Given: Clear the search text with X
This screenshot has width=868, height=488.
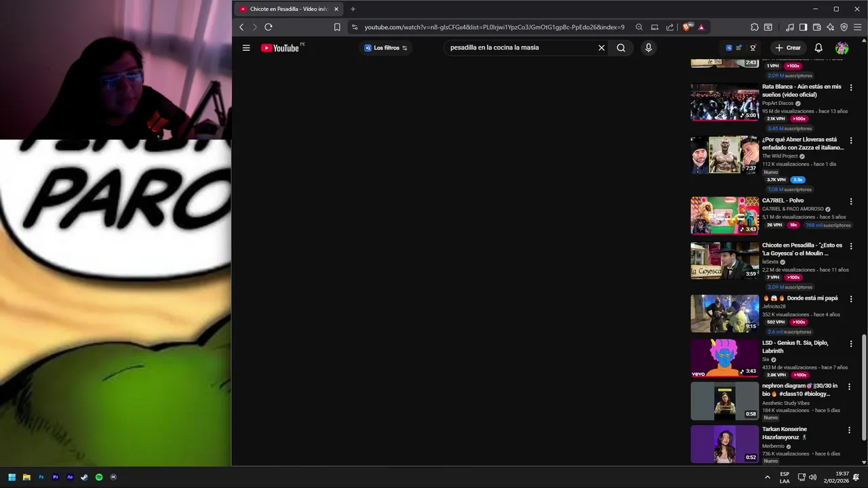Looking at the screenshot, I should click(601, 47).
